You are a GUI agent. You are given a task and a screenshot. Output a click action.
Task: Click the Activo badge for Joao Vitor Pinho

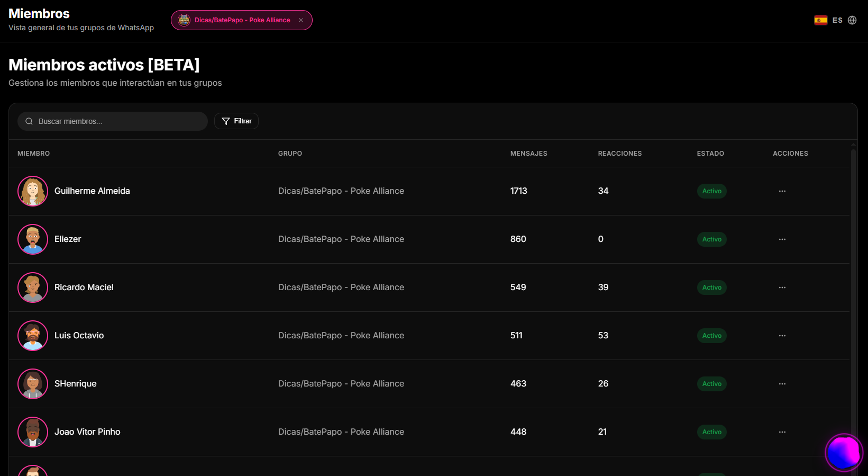point(712,432)
